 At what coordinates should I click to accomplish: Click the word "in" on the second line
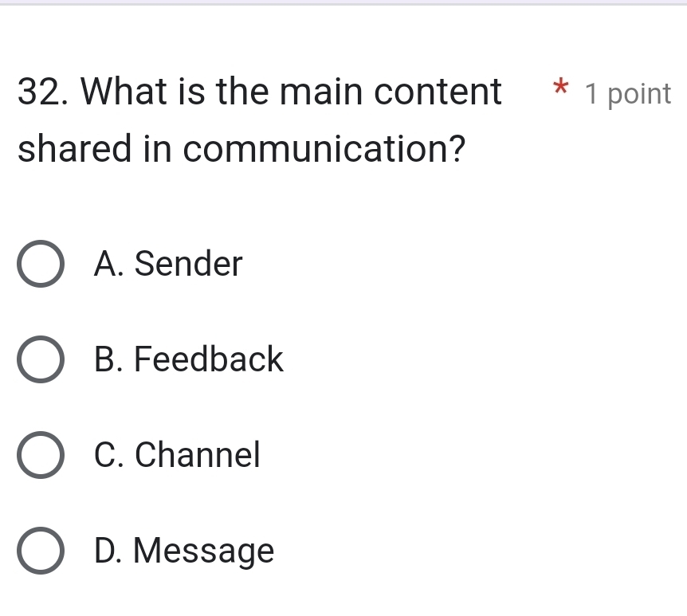point(157,149)
